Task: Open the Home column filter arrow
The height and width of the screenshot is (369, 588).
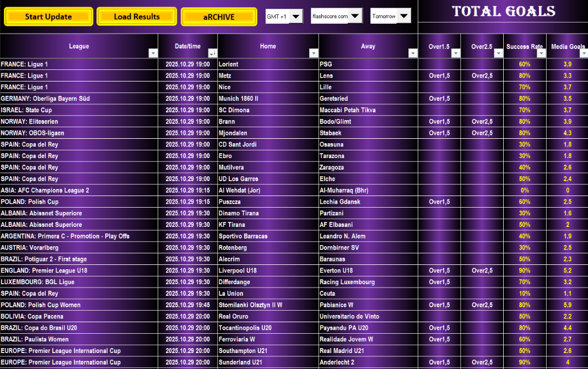Action: click(314, 53)
